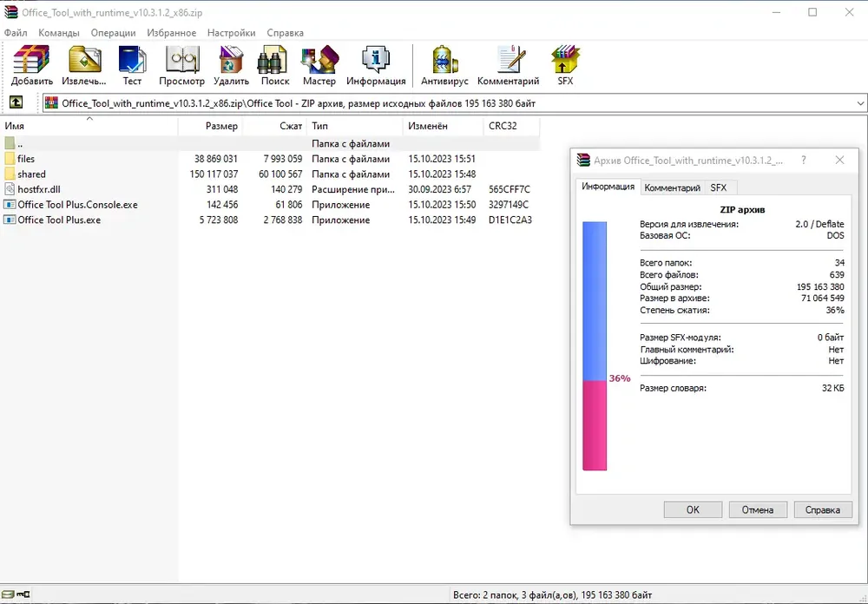Click packed size 60 100 567

pyautogui.click(x=280, y=174)
